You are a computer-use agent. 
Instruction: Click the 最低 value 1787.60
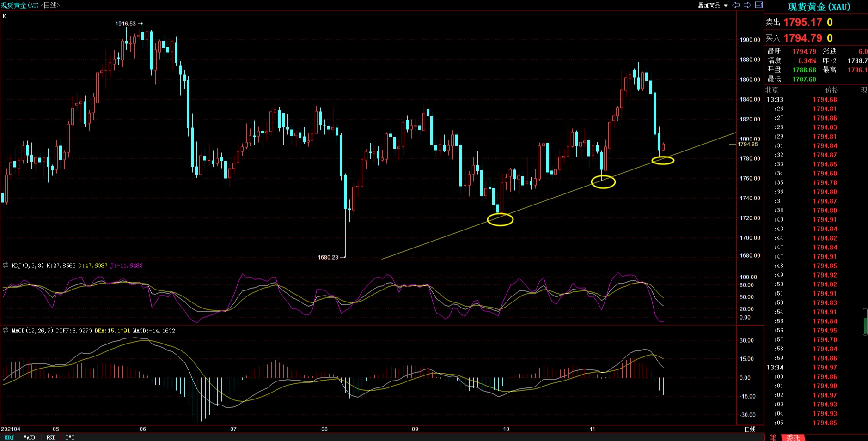point(804,79)
